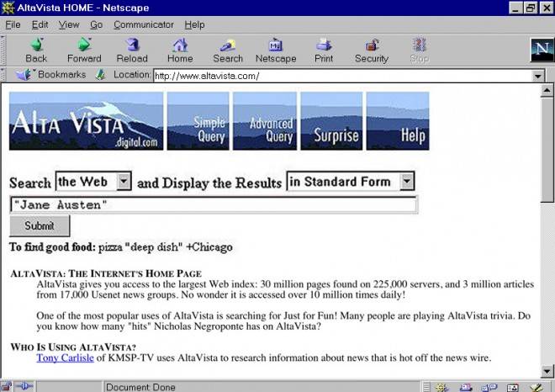
Task: Open Navigator from the component bar
Action: coord(441,388)
